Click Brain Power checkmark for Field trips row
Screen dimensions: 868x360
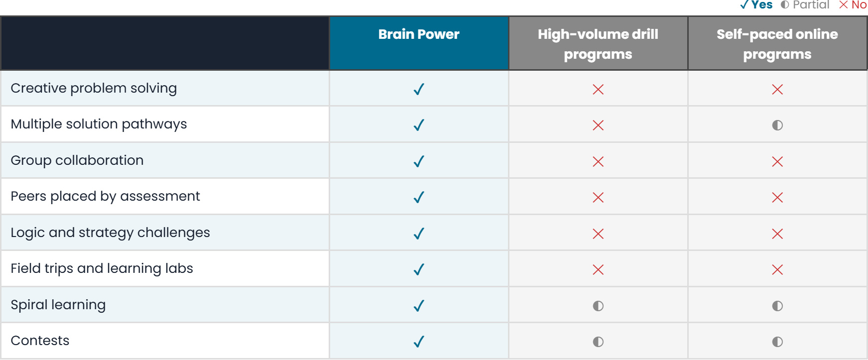pyautogui.click(x=419, y=269)
